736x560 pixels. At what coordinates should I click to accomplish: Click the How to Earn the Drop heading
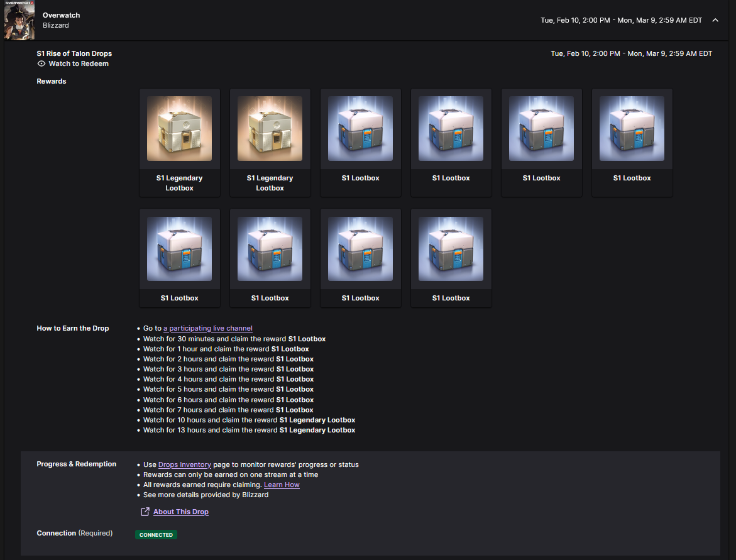click(x=73, y=328)
